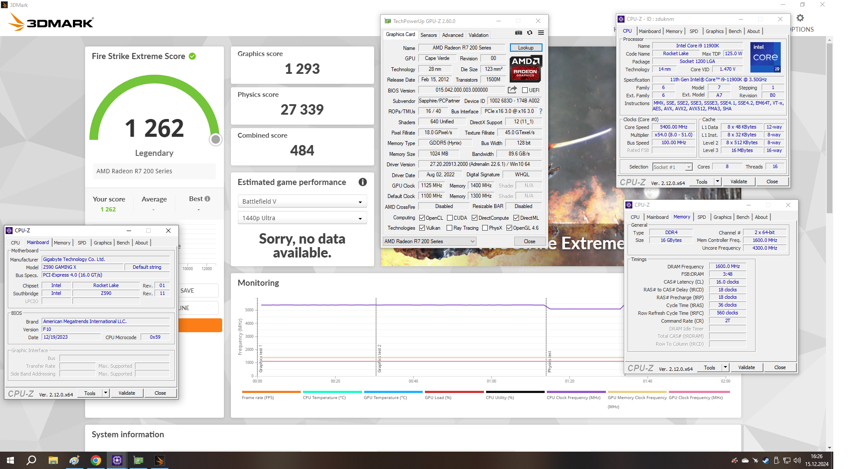This screenshot has height=469, width=868.
Task: Click the Lookup button in GPU-Z
Action: tap(526, 48)
